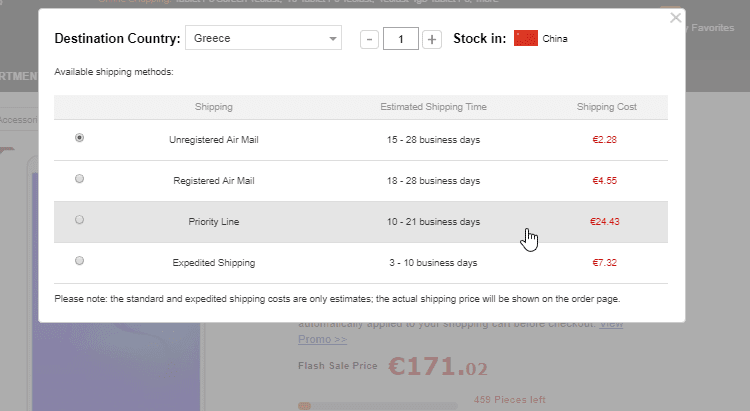Click the €24.43 Priority Line cost
The image size is (750, 411).
coord(604,221)
